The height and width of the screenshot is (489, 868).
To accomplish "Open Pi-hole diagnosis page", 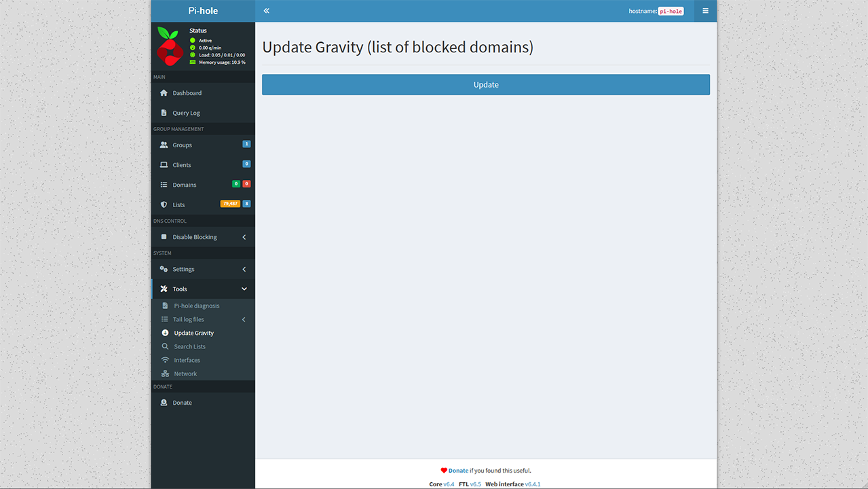I will click(196, 306).
